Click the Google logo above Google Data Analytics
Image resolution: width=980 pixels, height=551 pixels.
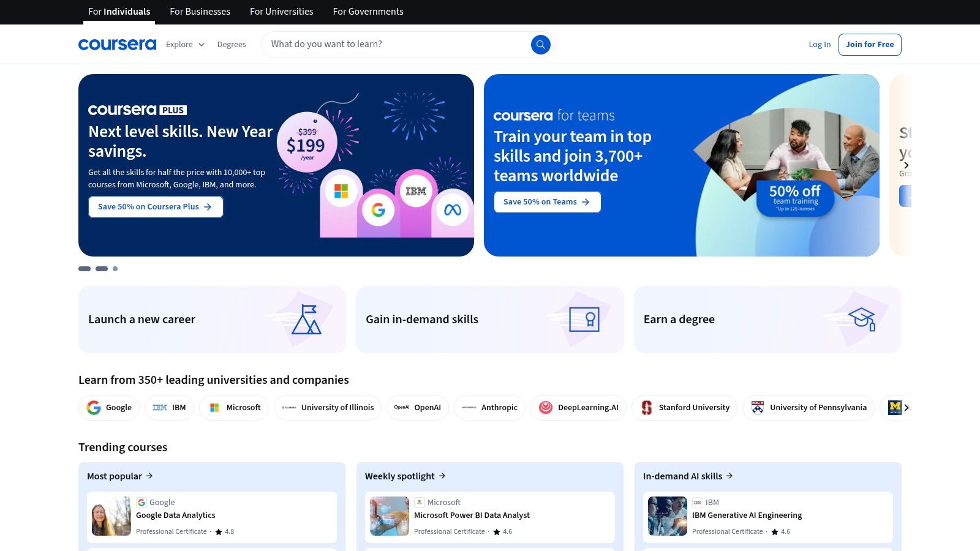[141, 503]
